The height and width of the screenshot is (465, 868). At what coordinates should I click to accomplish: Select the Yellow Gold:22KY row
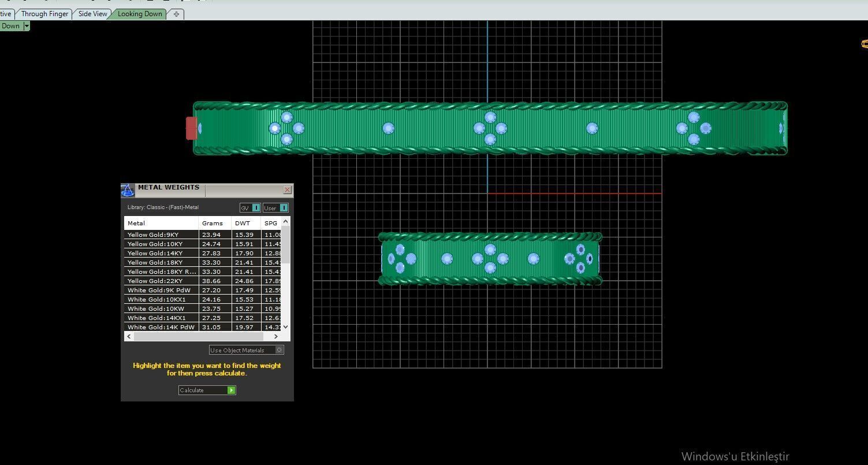click(x=203, y=281)
